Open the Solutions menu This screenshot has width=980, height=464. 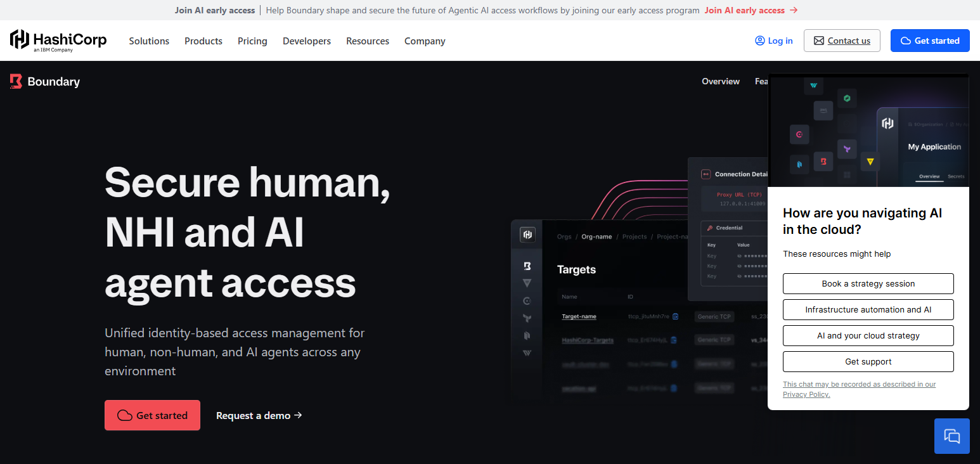pyautogui.click(x=149, y=41)
